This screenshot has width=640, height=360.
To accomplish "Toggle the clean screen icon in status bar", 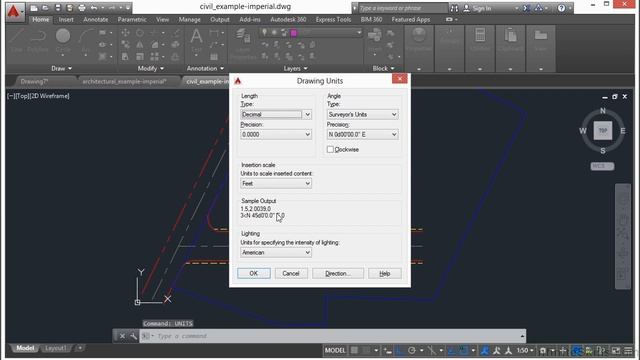I will [616, 351].
